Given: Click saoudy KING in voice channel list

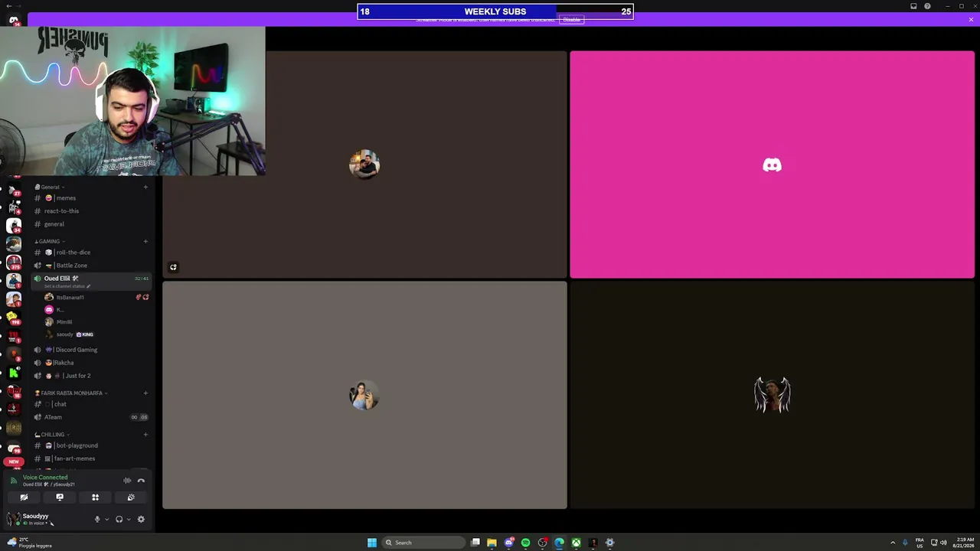Looking at the screenshot, I should click(96, 334).
